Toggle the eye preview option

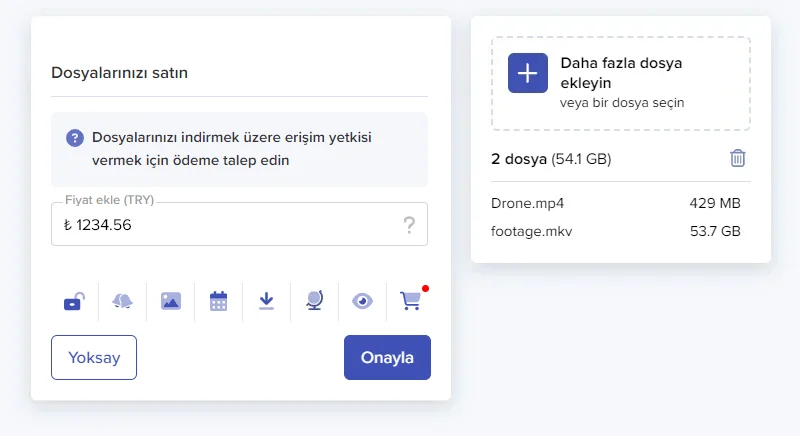pos(362,300)
